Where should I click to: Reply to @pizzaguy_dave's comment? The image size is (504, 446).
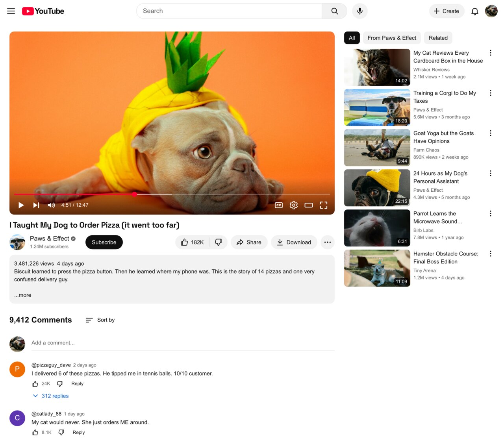pyautogui.click(x=77, y=384)
